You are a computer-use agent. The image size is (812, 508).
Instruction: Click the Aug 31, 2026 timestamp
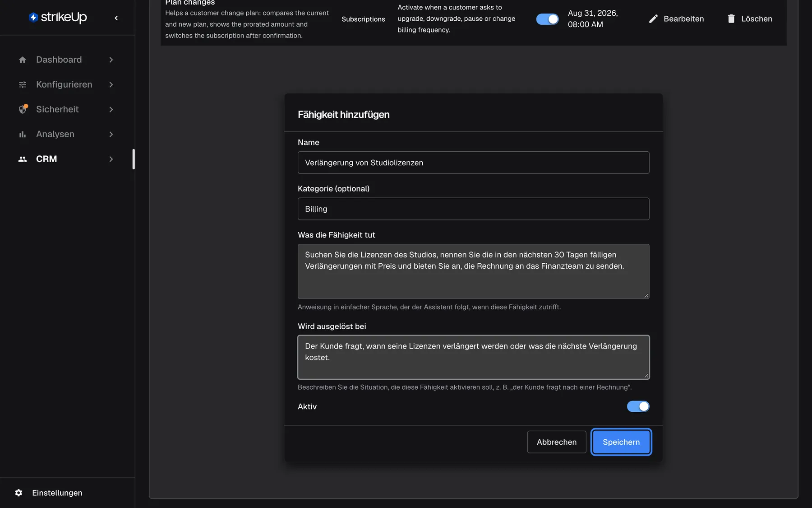[593, 19]
